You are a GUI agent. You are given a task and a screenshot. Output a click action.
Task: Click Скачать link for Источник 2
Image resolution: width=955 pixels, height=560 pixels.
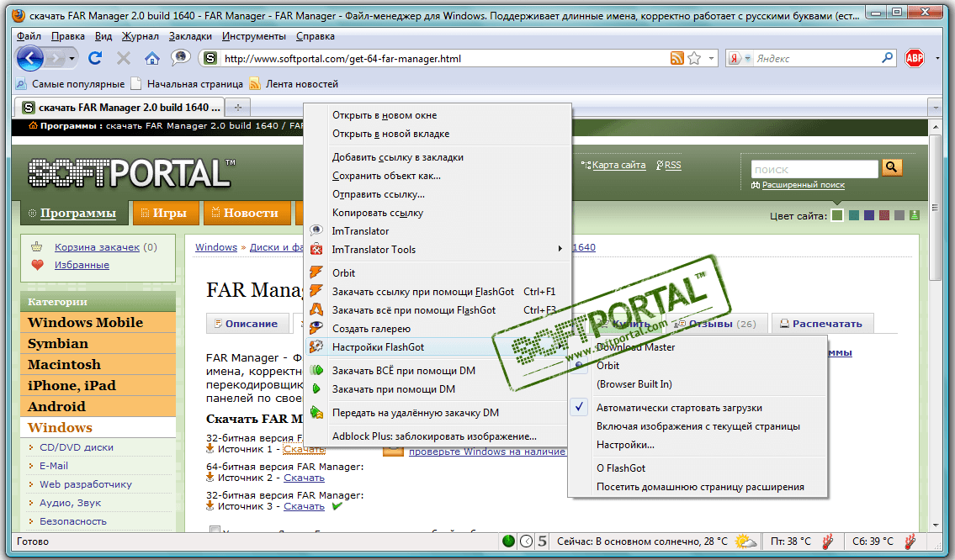[x=304, y=478]
